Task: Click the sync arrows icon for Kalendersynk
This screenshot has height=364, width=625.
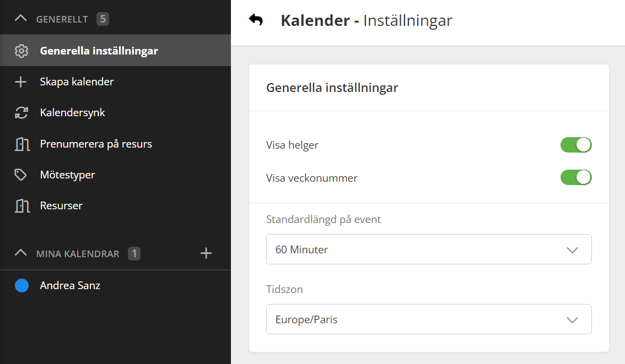Action: tap(21, 113)
